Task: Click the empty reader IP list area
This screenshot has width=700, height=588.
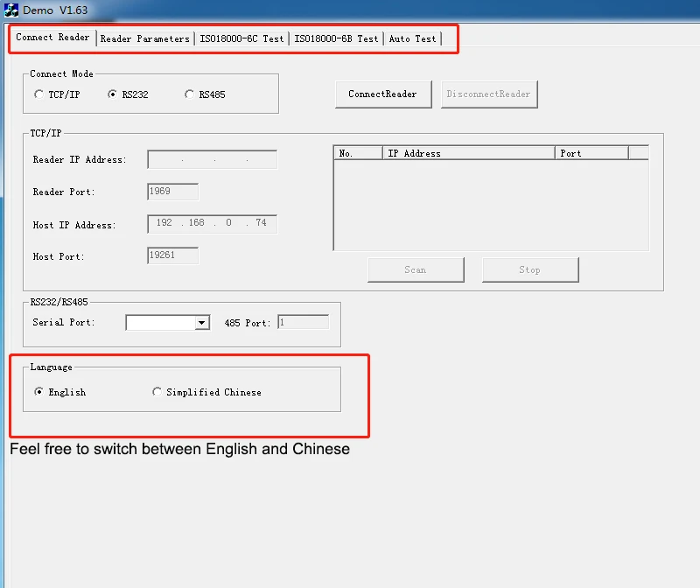Action: pyautogui.click(x=491, y=205)
